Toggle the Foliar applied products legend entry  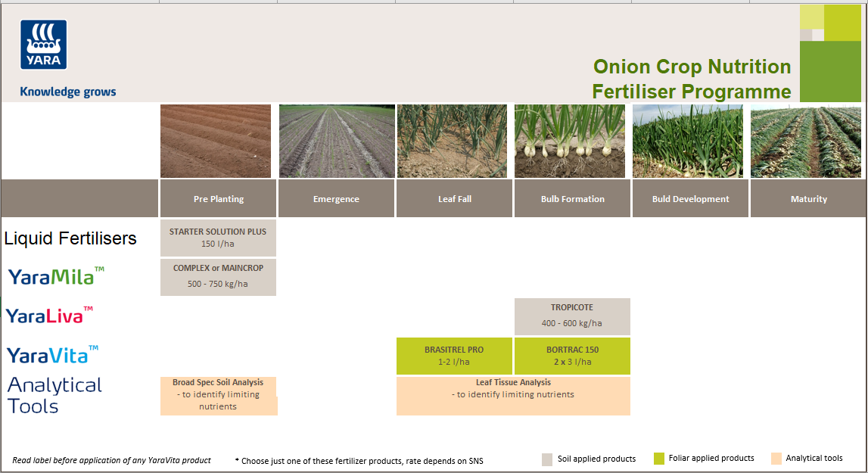(703, 459)
